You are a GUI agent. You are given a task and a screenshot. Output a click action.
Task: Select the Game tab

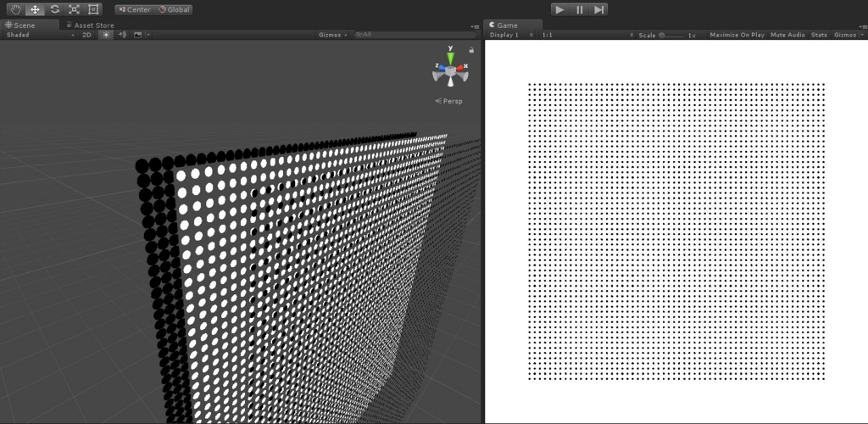pos(513,25)
